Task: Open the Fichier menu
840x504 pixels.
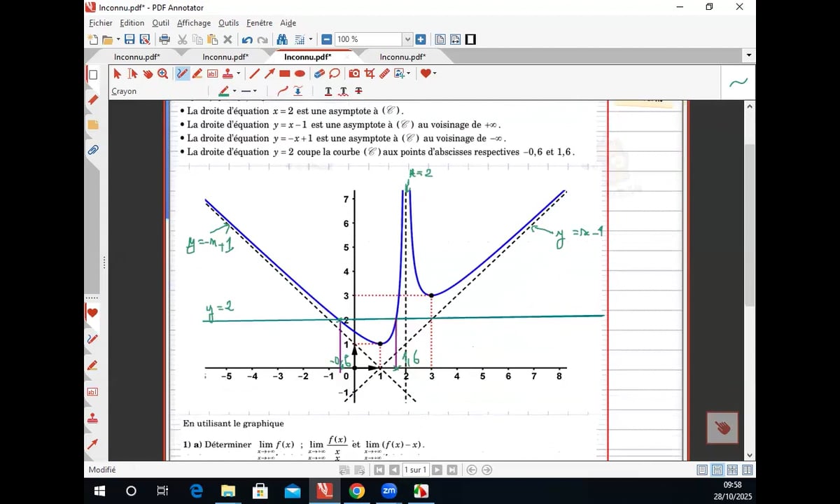Action: (101, 23)
